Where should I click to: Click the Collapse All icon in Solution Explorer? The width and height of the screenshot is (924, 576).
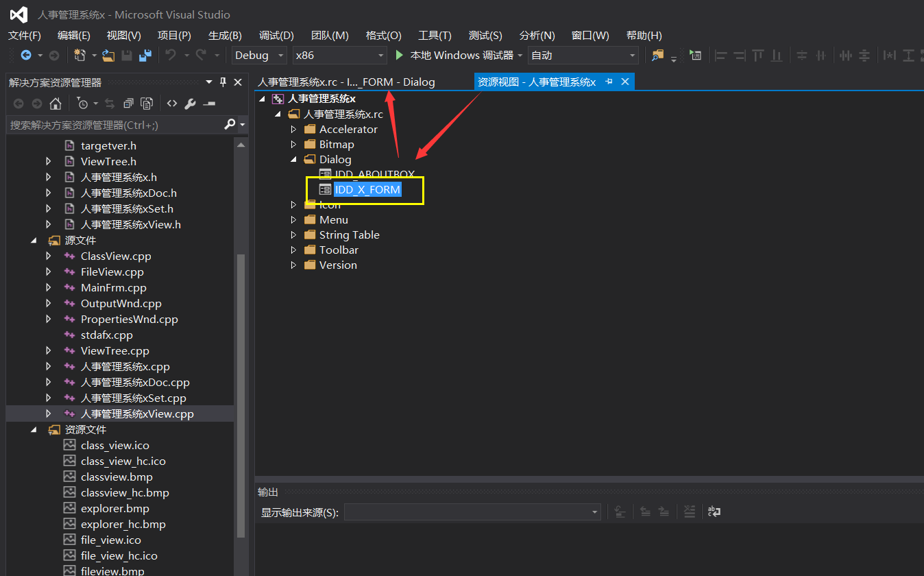click(128, 104)
